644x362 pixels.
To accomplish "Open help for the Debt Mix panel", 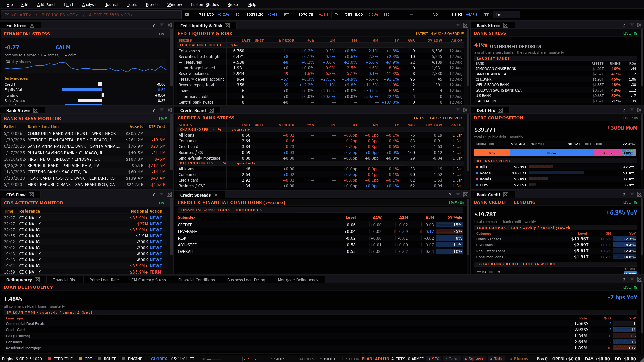I will (624, 110).
